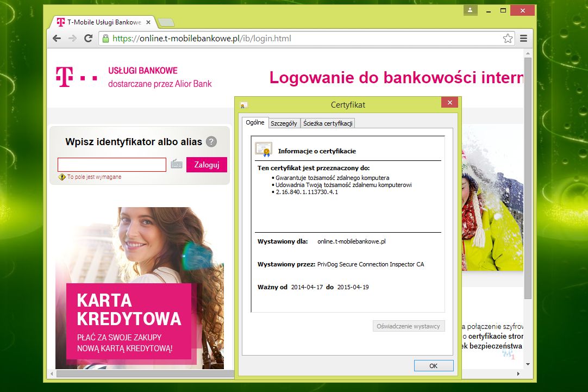This screenshot has width=588, height=392.
Task: Click the page horizontal scrollbar
Action: coord(146,374)
